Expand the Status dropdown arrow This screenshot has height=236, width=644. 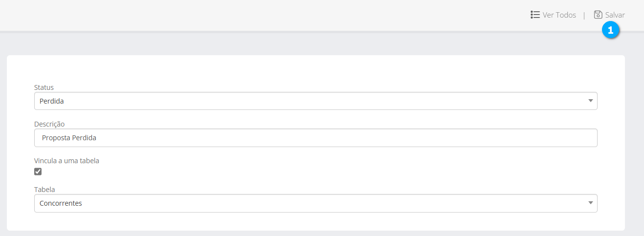[x=590, y=101]
